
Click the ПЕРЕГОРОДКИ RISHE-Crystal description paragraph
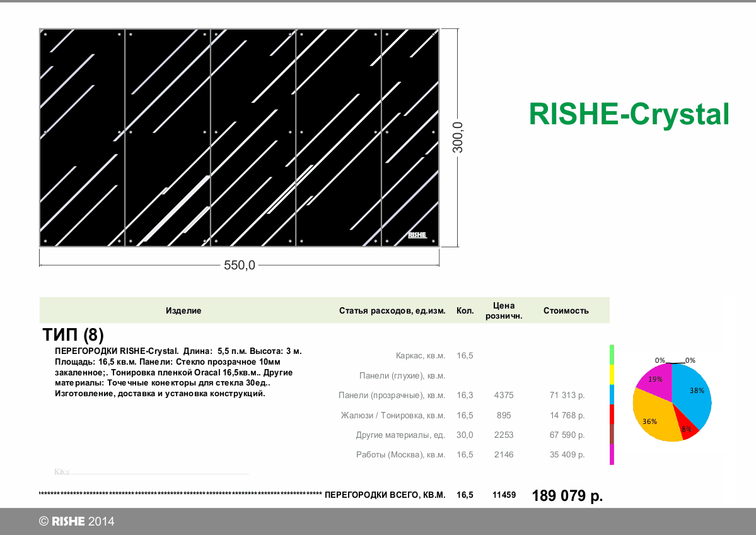pyautogui.click(x=178, y=372)
